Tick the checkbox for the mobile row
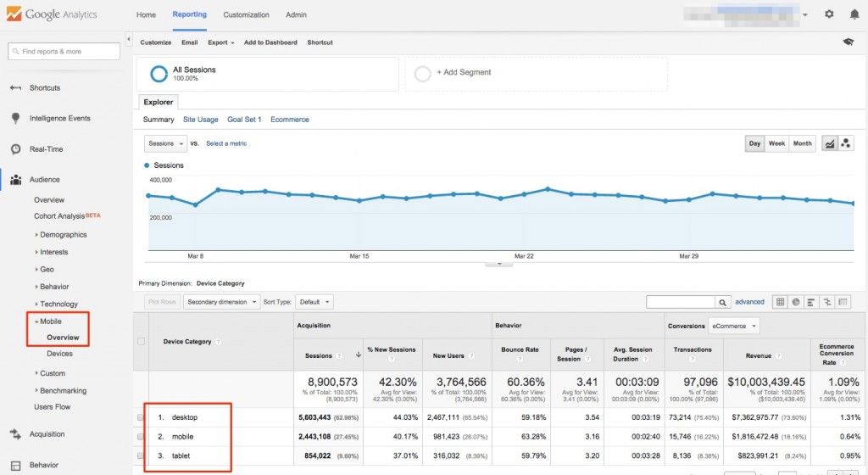The height and width of the screenshot is (475, 868). click(x=141, y=436)
